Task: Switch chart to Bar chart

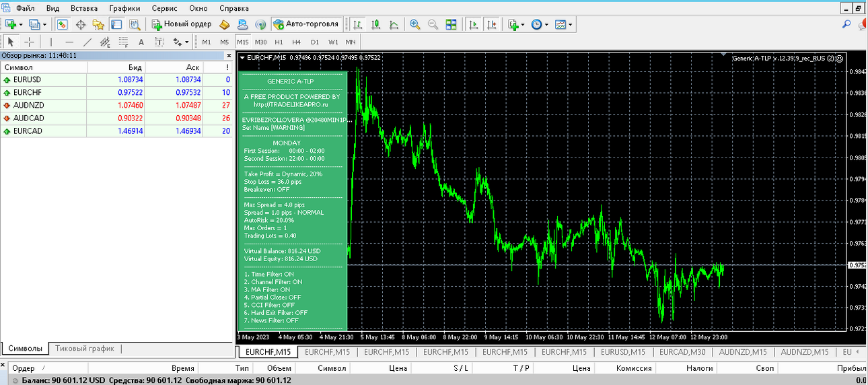Action: [357, 24]
